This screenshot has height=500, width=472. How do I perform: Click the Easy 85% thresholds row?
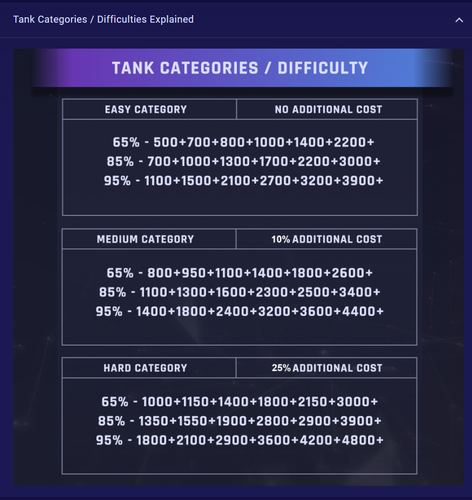coord(243,162)
